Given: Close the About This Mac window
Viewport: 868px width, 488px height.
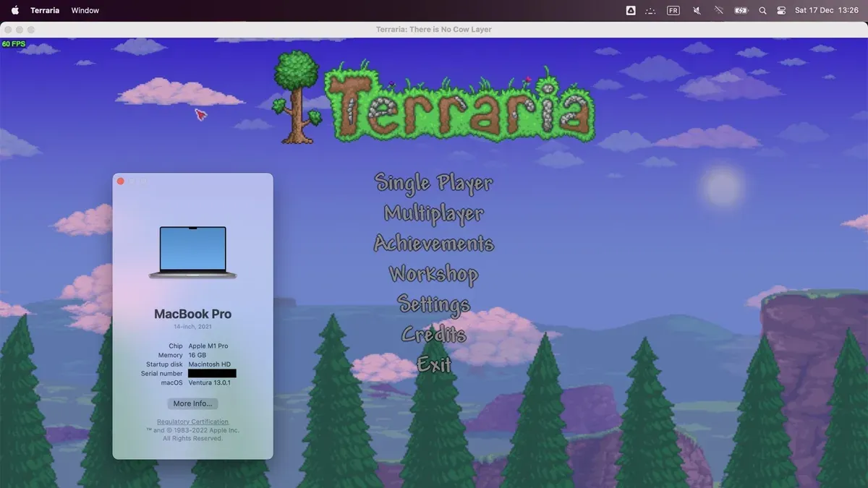Looking at the screenshot, I should (121, 181).
